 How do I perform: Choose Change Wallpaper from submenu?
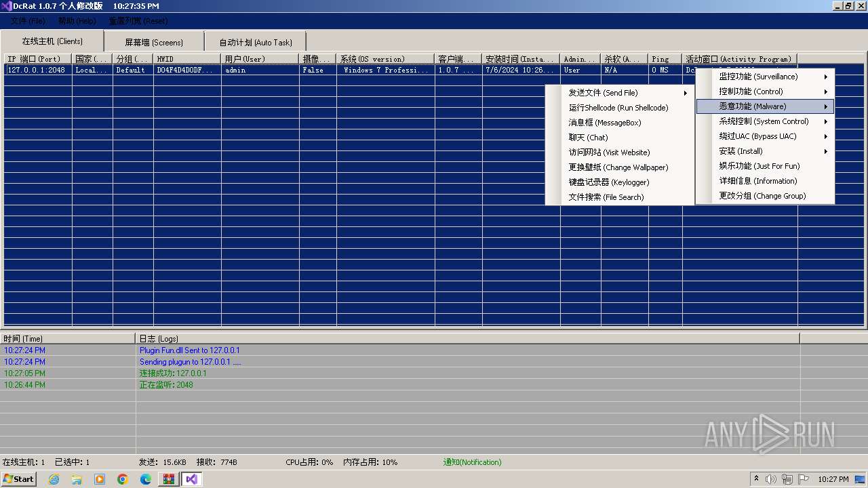(x=620, y=167)
